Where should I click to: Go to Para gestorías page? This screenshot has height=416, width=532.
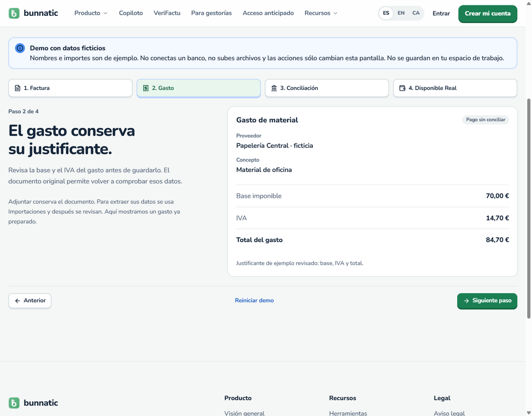212,13
